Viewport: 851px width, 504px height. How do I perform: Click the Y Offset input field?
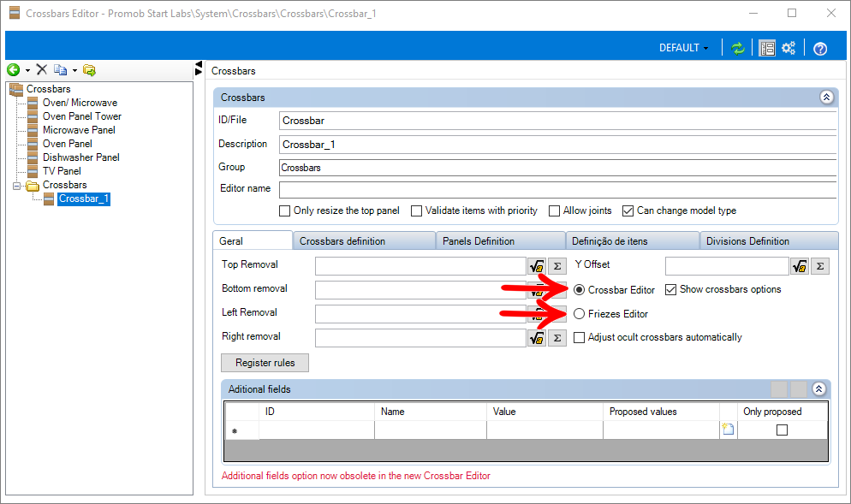(x=727, y=266)
